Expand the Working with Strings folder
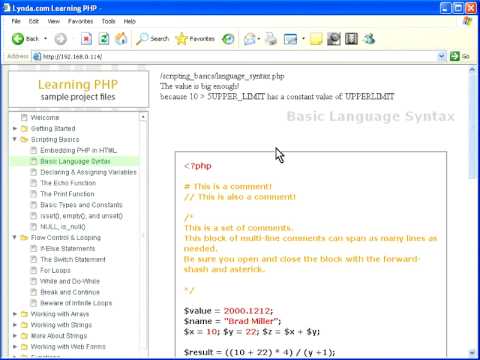The width and height of the screenshot is (480, 360). [x=15, y=325]
